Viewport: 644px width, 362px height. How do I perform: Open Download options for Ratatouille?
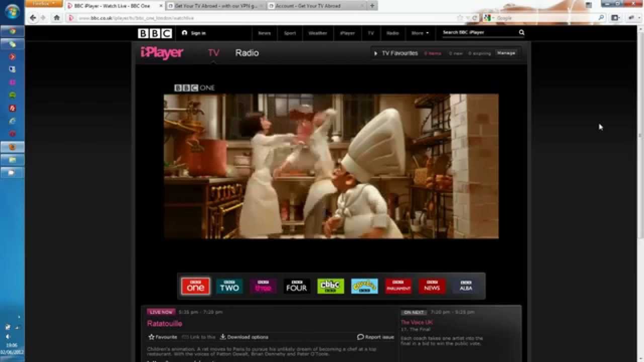244,337
